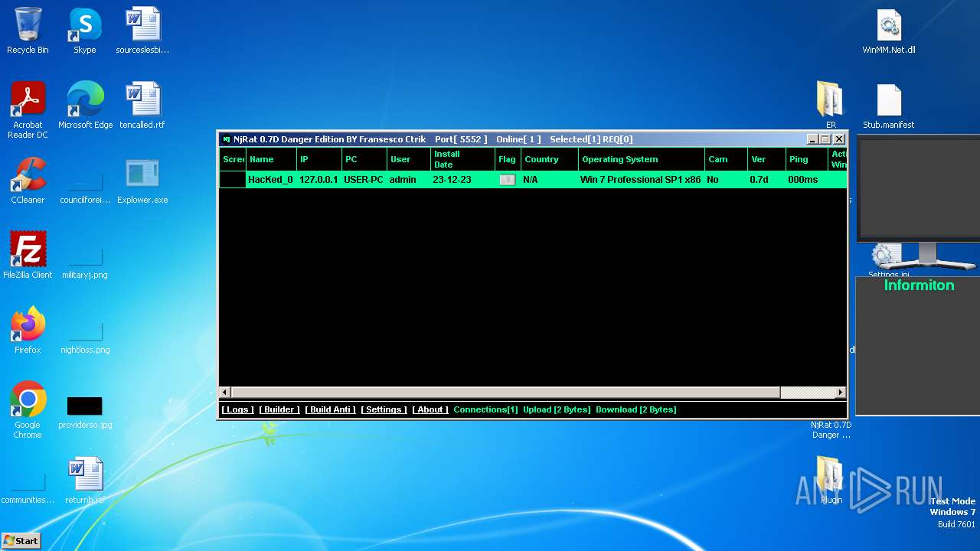Click the NjRat title bar app icon
This screenshot has height=551, width=980.
(226, 139)
